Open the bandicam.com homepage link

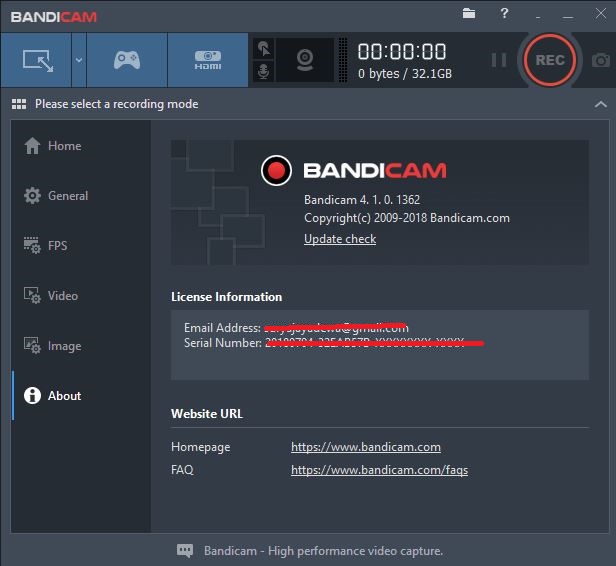(366, 447)
